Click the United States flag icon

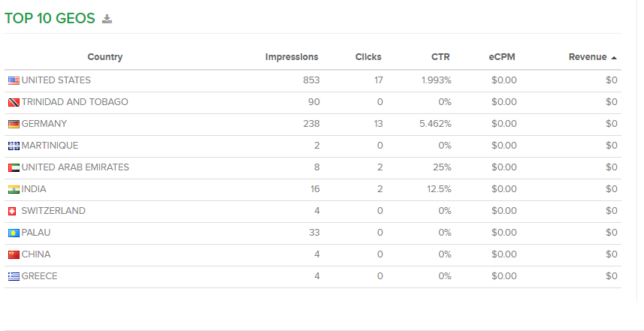coord(14,80)
